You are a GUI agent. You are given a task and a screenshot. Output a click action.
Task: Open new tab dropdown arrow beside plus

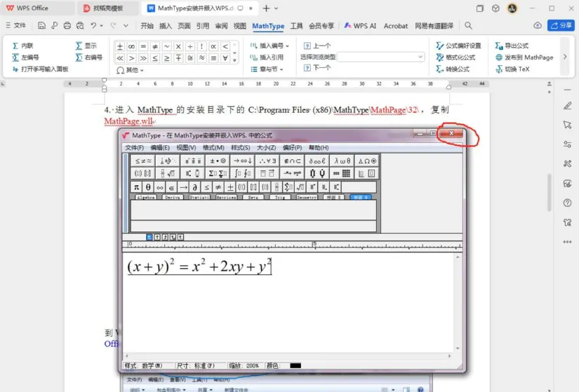pos(277,8)
